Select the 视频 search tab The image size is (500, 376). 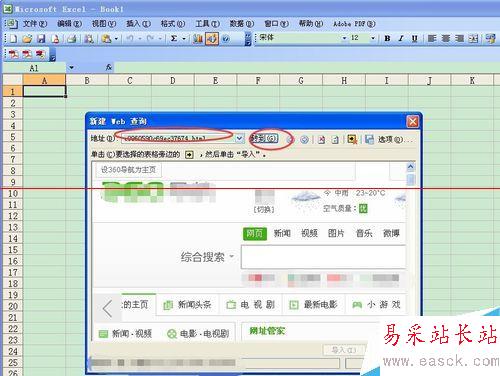309,233
